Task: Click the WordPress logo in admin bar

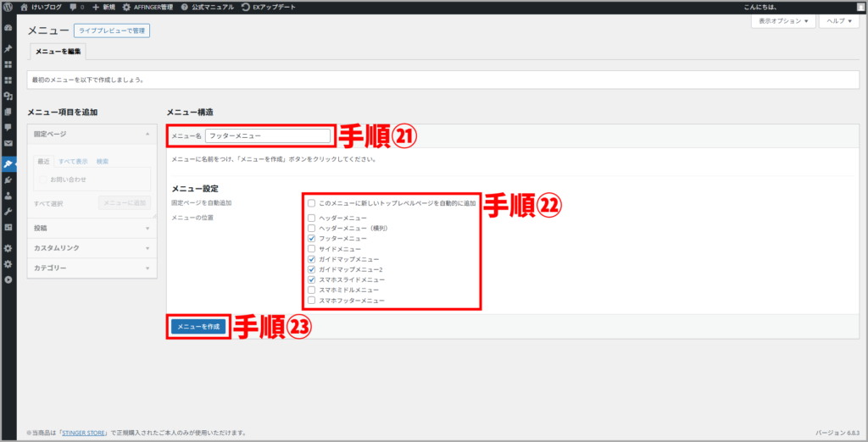Action: (x=8, y=7)
